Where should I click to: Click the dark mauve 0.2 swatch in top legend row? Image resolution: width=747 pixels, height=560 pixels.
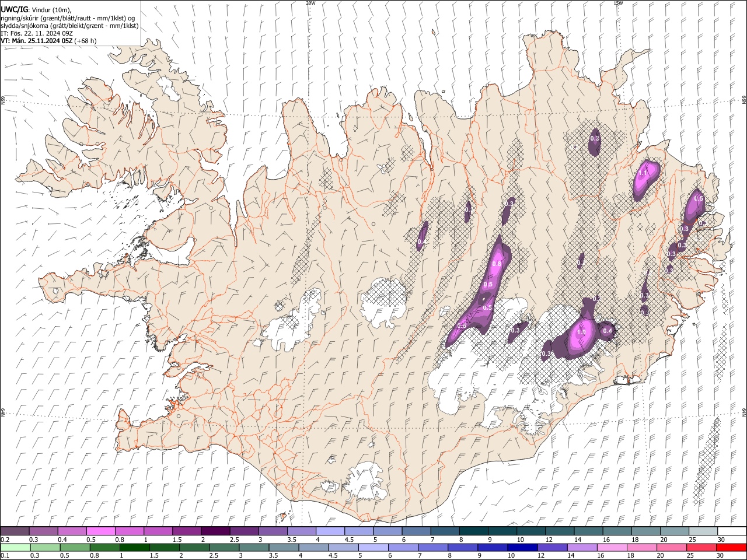[15, 531]
